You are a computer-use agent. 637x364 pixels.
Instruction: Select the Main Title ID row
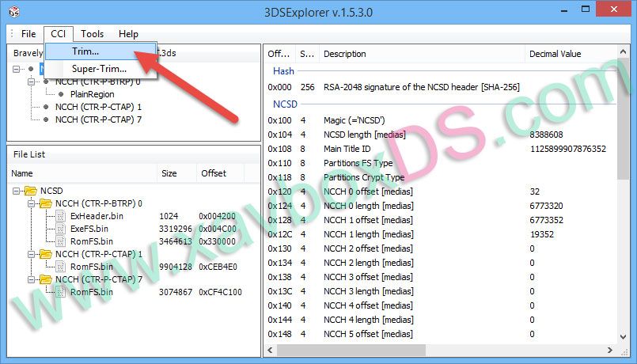tap(441, 149)
